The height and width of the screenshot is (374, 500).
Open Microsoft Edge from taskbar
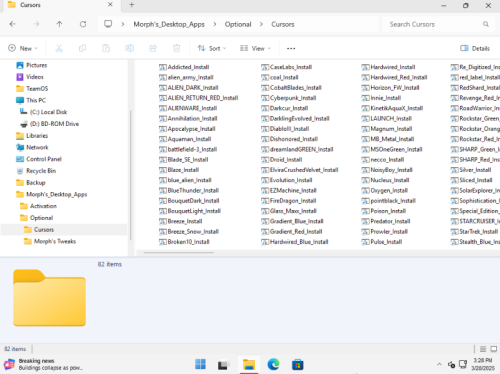click(x=273, y=364)
